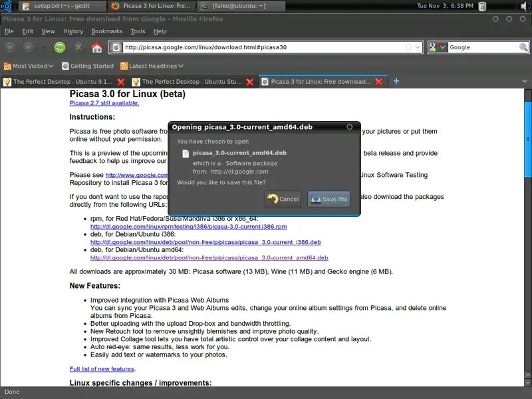Expand the Most Visited bookmarks folder
This screenshot has width=532, height=399.
tap(29, 66)
